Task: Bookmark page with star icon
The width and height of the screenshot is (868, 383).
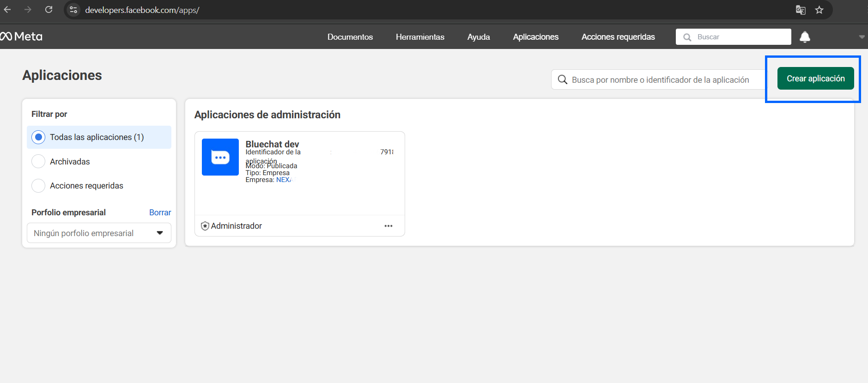Action: (x=819, y=10)
